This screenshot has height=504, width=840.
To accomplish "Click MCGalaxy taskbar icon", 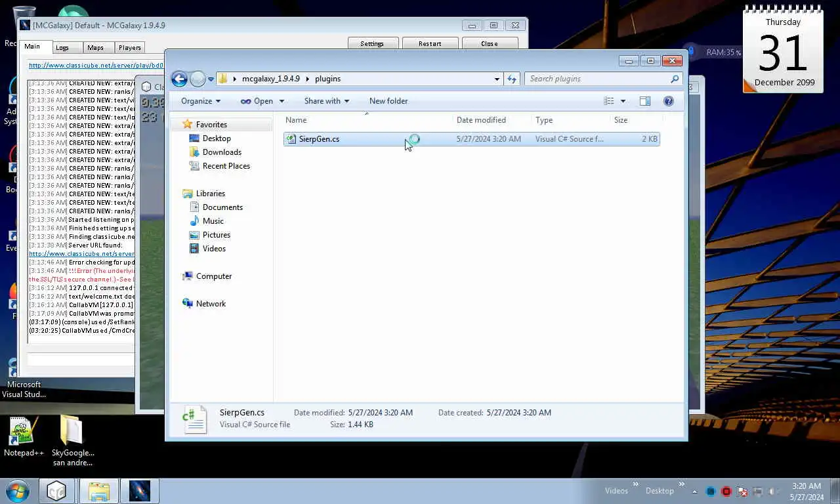I will [139, 491].
